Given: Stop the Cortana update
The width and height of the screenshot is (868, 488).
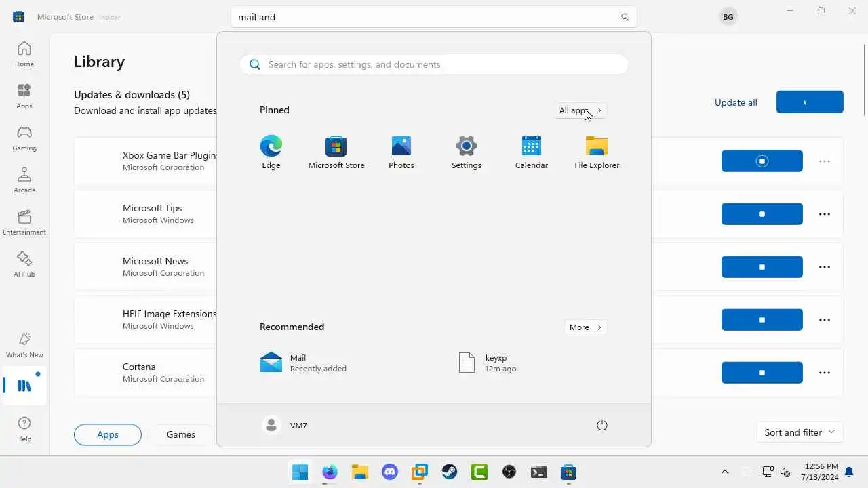Looking at the screenshot, I should (x=762, y=373).
